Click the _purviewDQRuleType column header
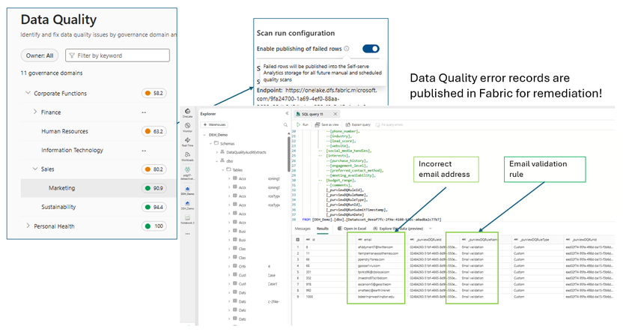The image size is (644, 335). 536,239
